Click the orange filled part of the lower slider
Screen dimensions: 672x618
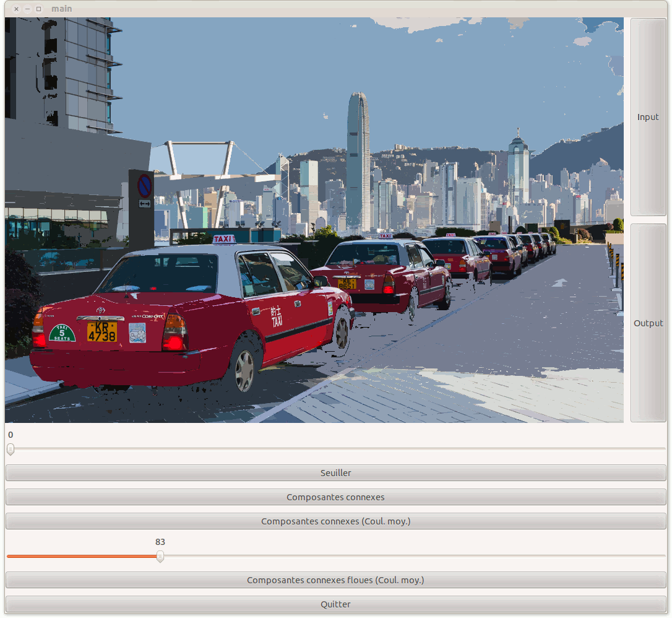[x=80, y=556]
